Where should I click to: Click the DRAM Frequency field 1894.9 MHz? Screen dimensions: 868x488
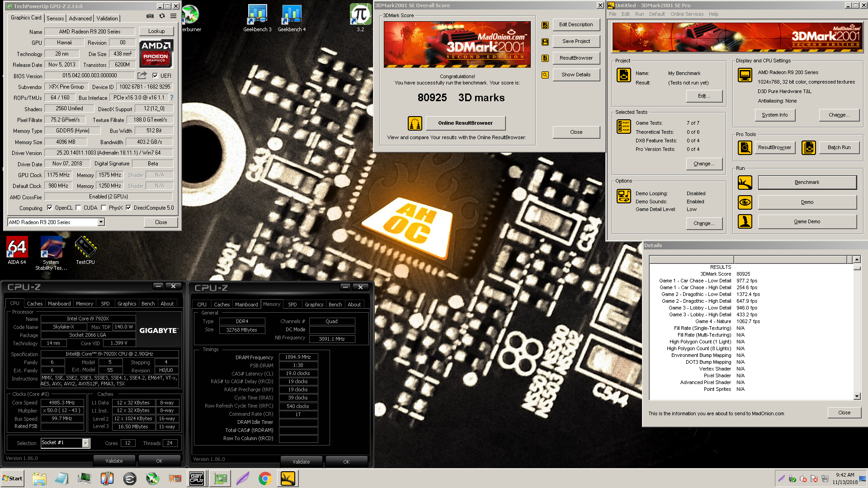pos(298,357)
